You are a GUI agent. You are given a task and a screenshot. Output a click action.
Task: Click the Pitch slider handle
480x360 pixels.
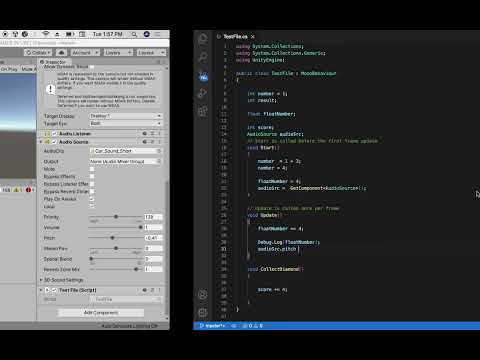[x=112, y=238]
